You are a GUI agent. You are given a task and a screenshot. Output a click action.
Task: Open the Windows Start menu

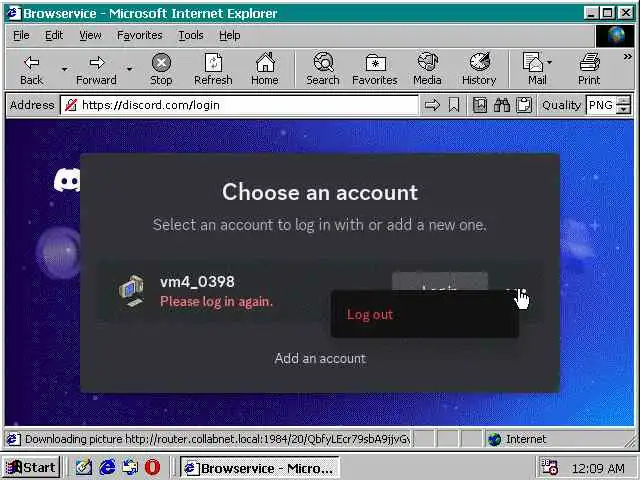pos(31,467)
